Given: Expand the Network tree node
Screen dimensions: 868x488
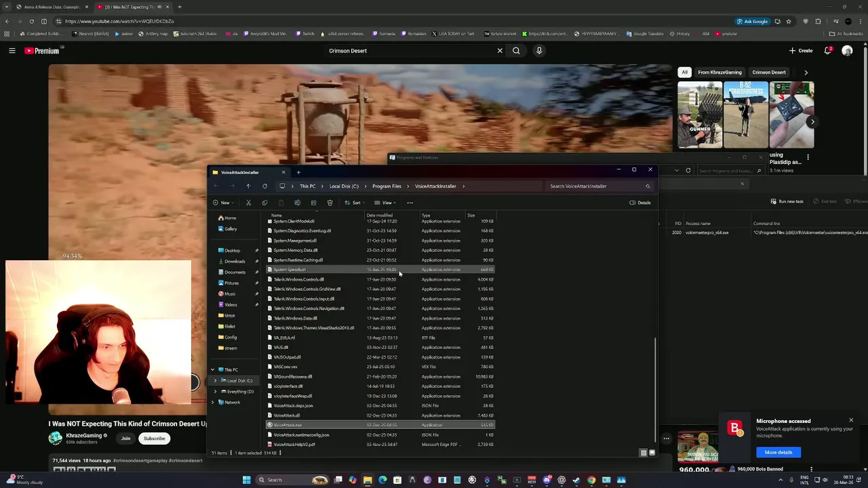Looking at the screenshot, I should 212,403.
